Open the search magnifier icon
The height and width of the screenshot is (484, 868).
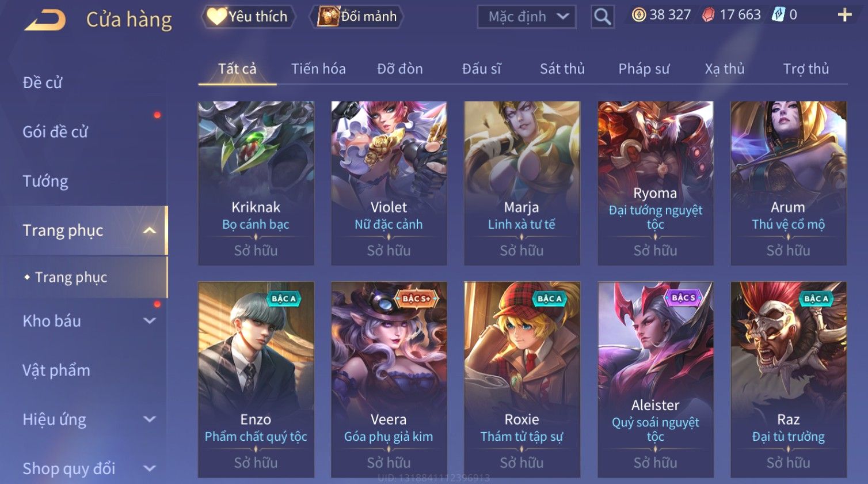click(602, 17)
